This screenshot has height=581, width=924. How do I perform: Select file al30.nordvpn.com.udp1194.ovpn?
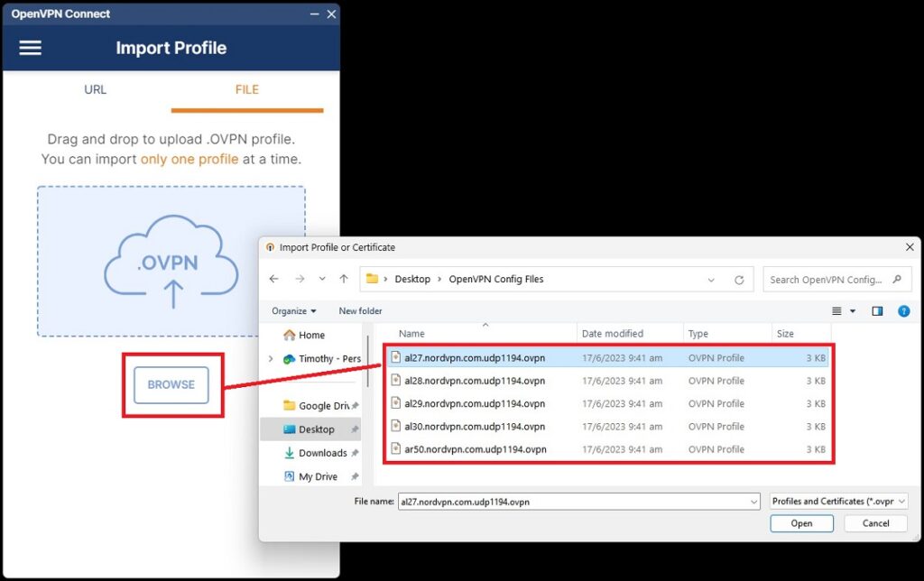608,427
